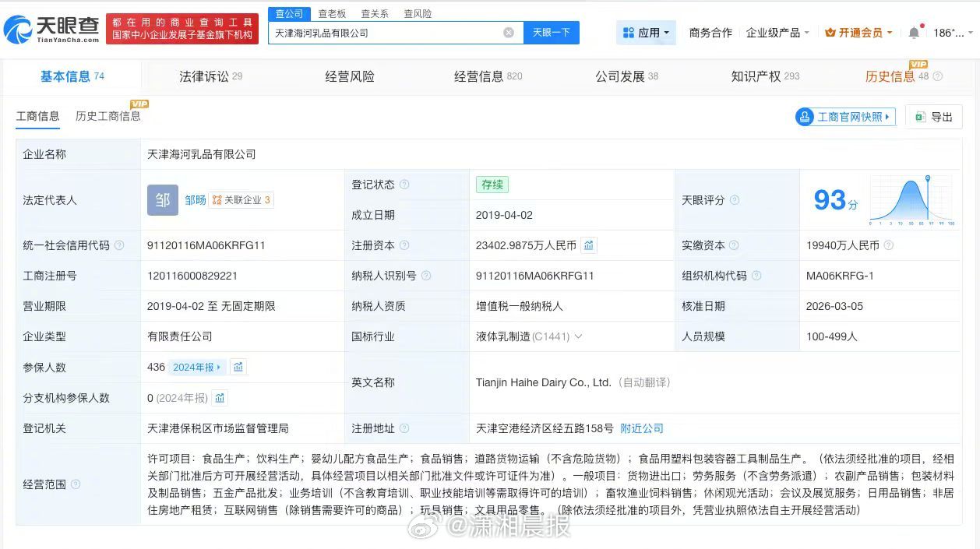This screenshot has width=980, height=549.
Task: Click the help icon next to 经营范围
Action: [76, 484]
